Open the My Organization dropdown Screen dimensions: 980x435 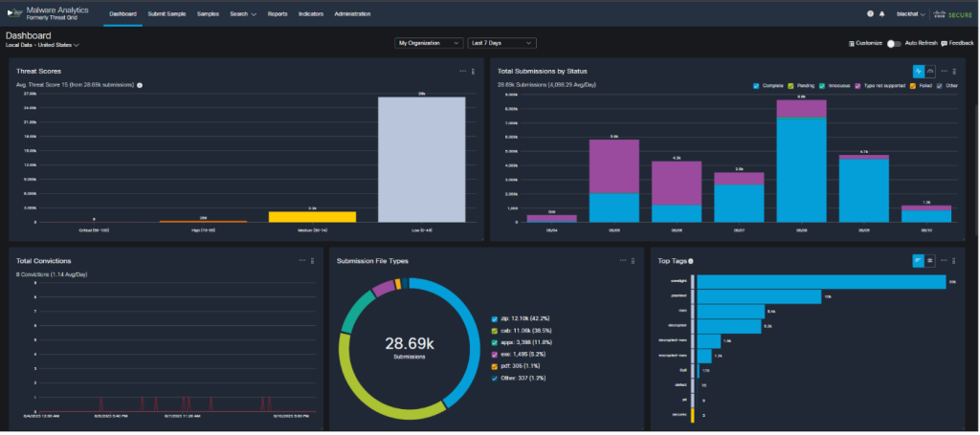(x=429, y=43)
